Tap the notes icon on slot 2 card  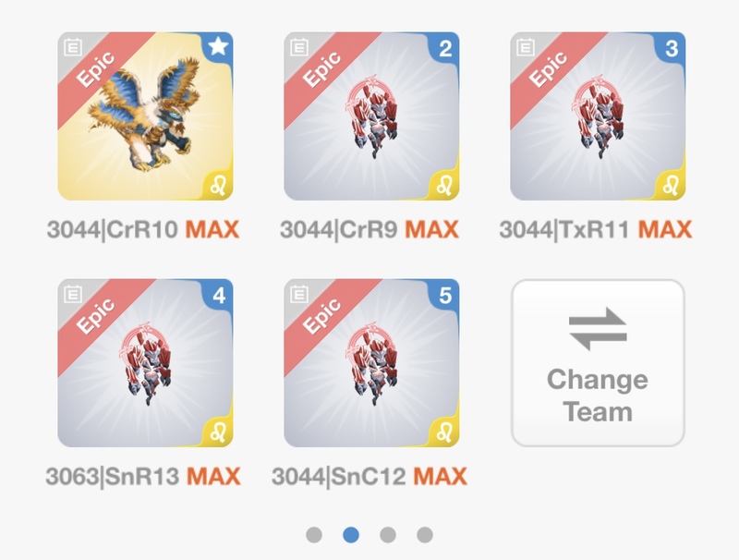click(x=299, y=47)
